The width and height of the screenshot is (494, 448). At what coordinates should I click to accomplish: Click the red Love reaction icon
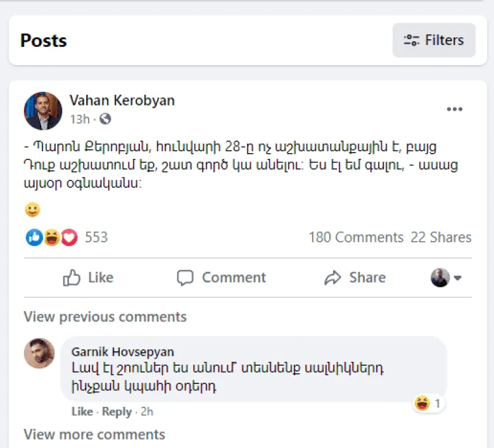click(x=69, y=238)
